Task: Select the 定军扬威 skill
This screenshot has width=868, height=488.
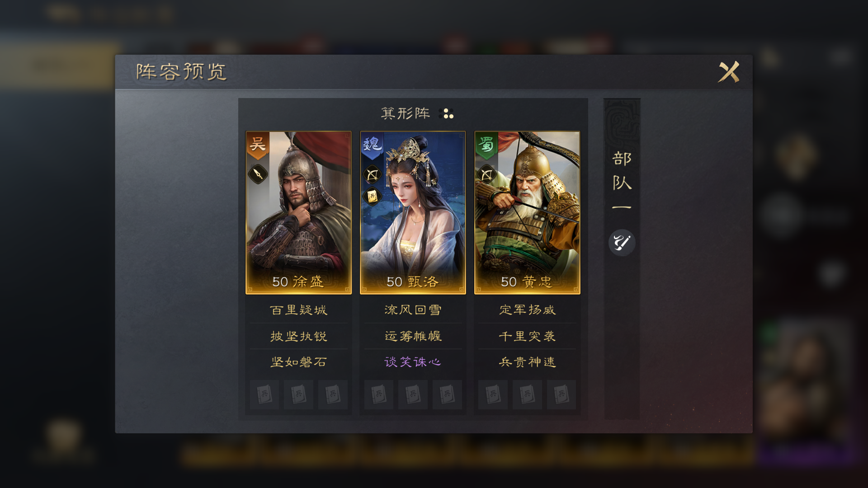Action: point(527,310)
